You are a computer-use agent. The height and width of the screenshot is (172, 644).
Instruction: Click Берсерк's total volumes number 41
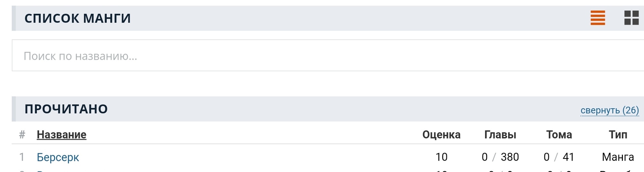click(x=568, y=157)
